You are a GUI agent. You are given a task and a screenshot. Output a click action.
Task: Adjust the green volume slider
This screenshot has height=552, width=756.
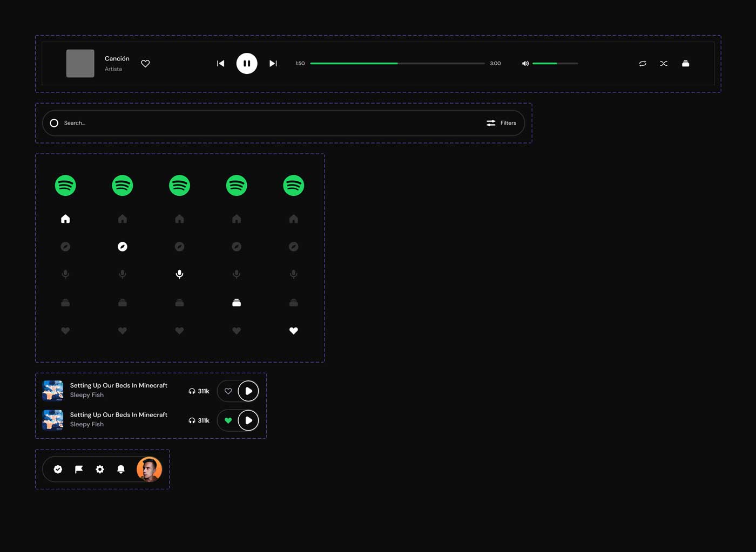pyautogui.click(x=555, y=64)
